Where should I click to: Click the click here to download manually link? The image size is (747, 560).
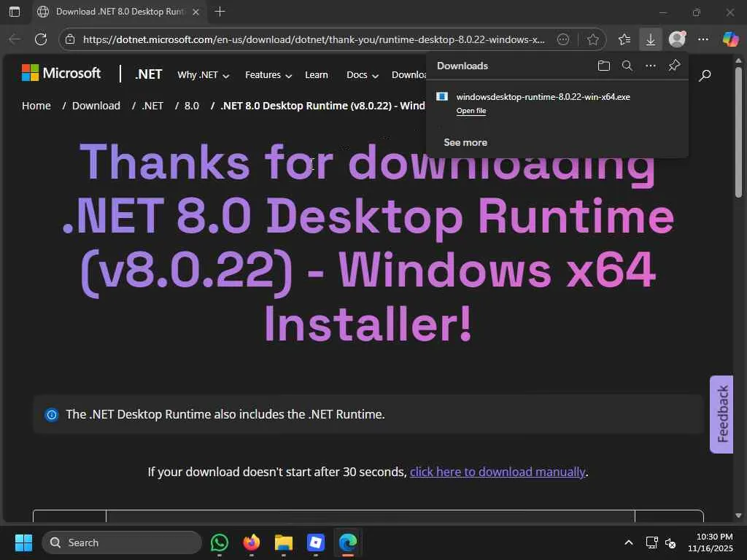[498, 472]
